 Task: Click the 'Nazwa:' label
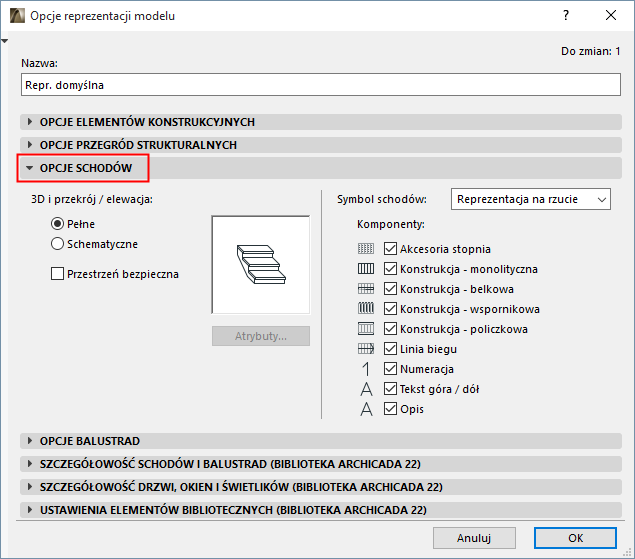pyautogui.click(x=39, y=63)
